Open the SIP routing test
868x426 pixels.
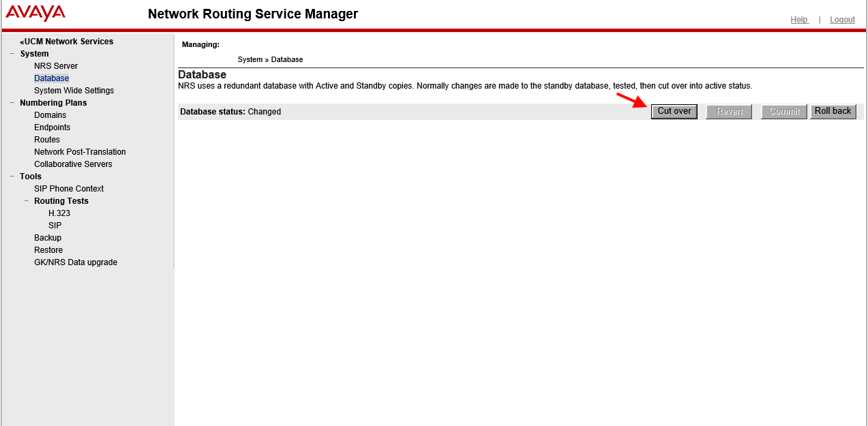[x=55, y=226]
